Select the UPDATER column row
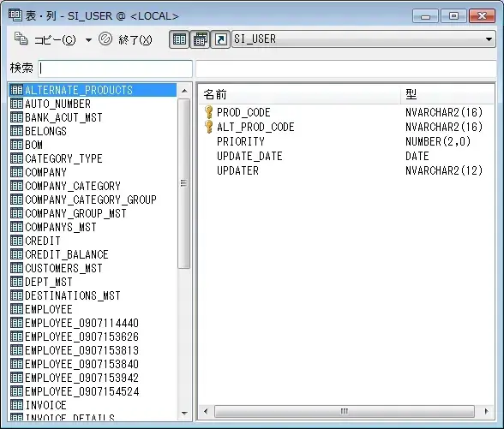Image resolution: width=504 pixels, height=429 pixels. click(346, 170)
